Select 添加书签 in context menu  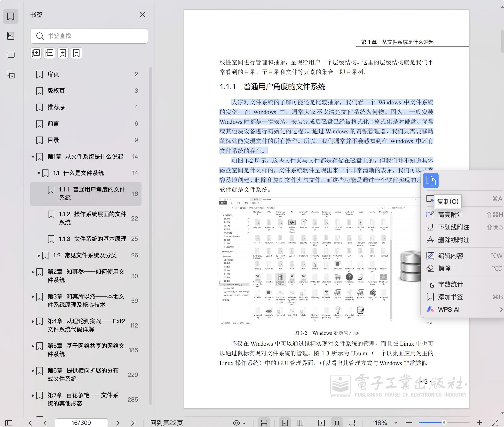(x=450, y=297)
